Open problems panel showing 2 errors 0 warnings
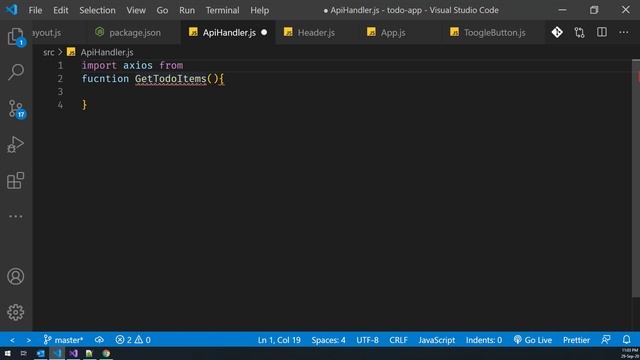The image size is (640, 360). pos(133,340)
